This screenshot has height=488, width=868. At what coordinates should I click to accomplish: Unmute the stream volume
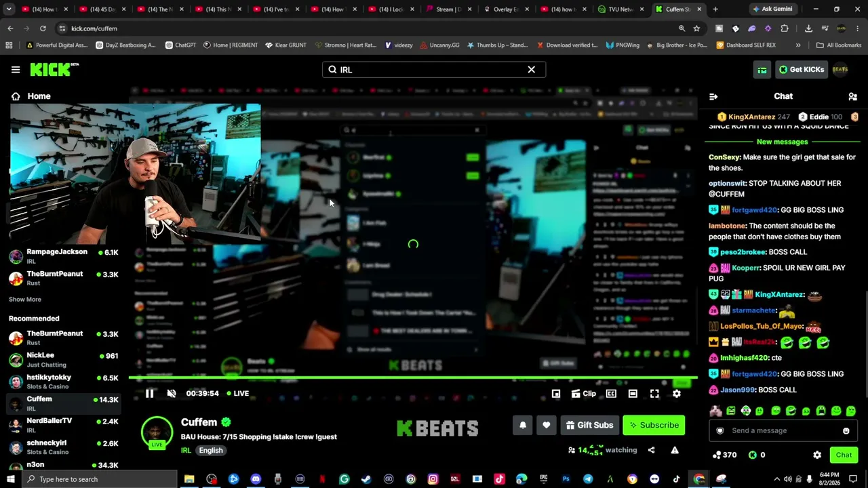172,393
